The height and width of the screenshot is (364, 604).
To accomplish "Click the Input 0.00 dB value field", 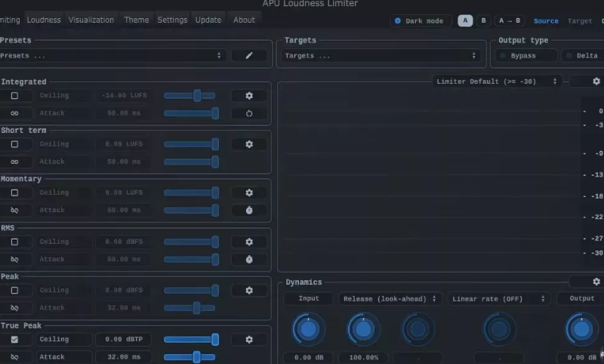I will 309,358.
